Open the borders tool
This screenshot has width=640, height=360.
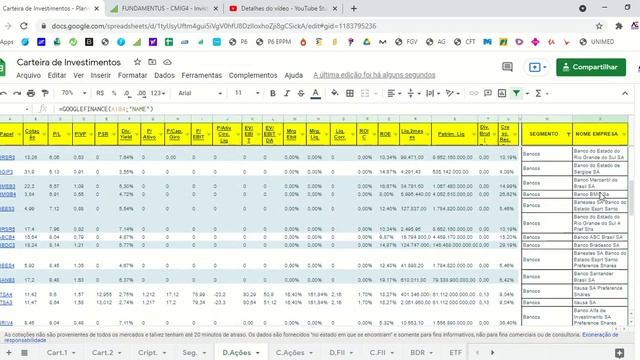click(350, 93)
